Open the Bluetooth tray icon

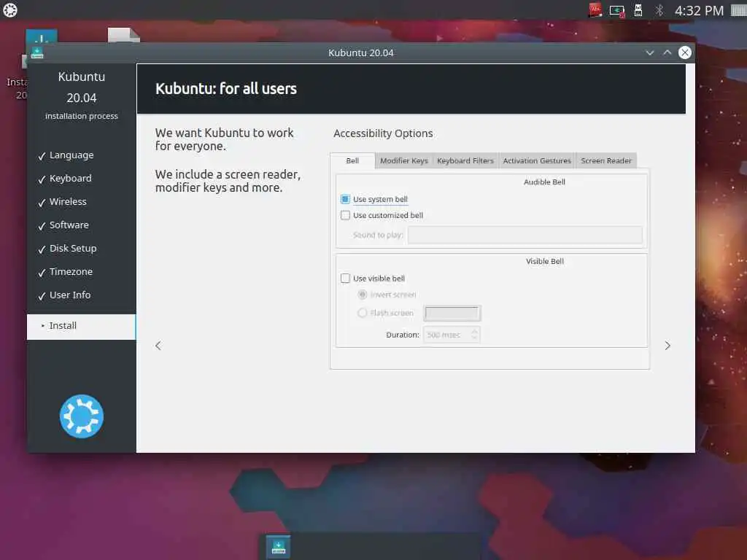pos(659,10)
